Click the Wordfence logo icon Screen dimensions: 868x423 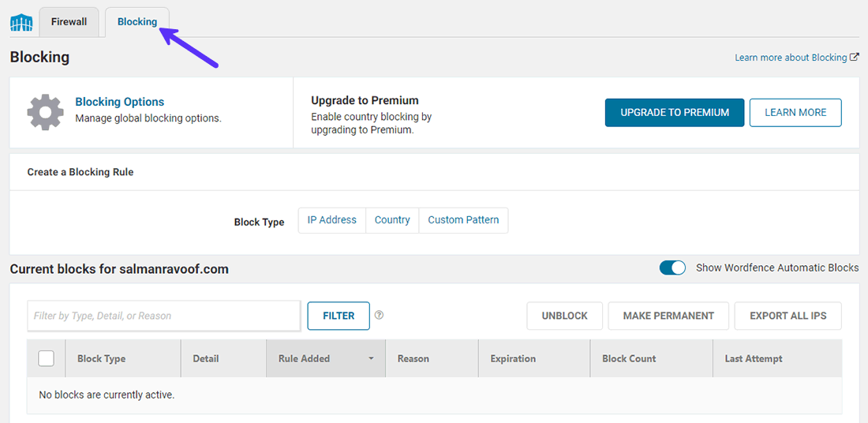click(x=21, y=22)
